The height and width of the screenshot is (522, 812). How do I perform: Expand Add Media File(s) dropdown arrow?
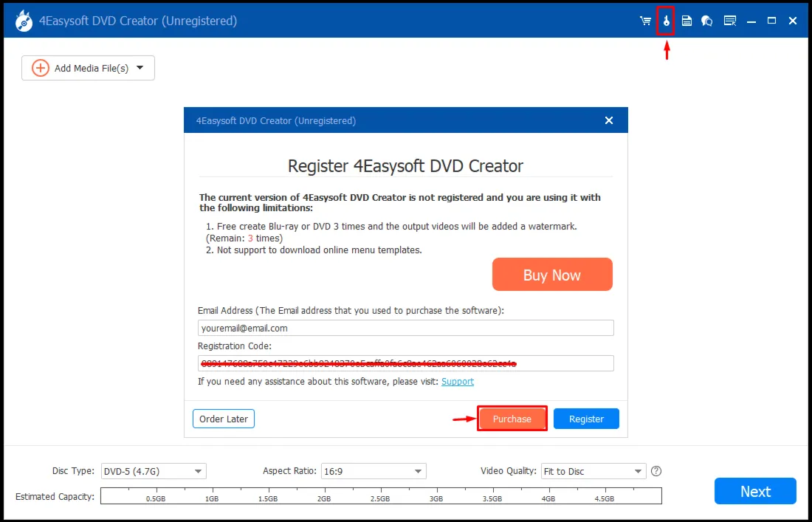[x=140, y=67]
